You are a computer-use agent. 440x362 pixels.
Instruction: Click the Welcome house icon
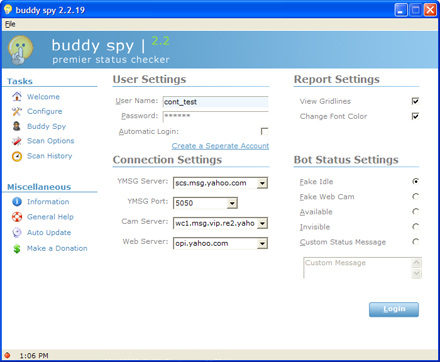click(x=17, y=97)
